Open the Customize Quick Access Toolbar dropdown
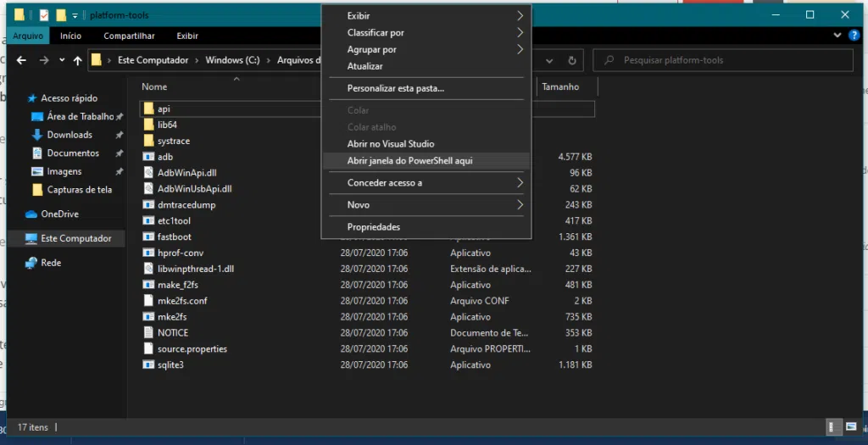 tap(75, 15)
